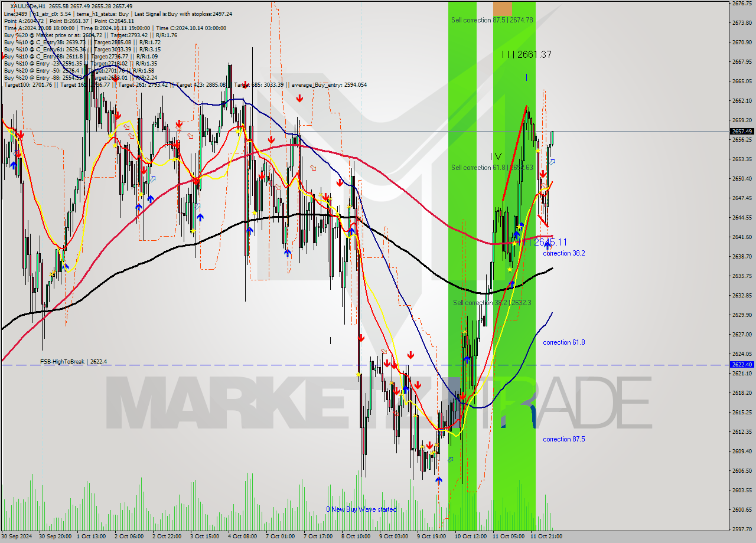
Task: Click the XAUUSDe,H1 symbol title text
Action: (x=27, y=6)
